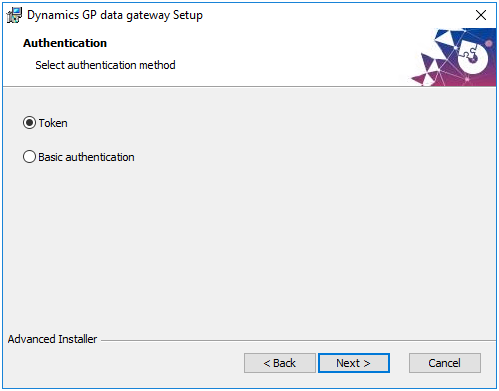
Task: Click the Advanced Installer label
Action: tap(52, 339)
